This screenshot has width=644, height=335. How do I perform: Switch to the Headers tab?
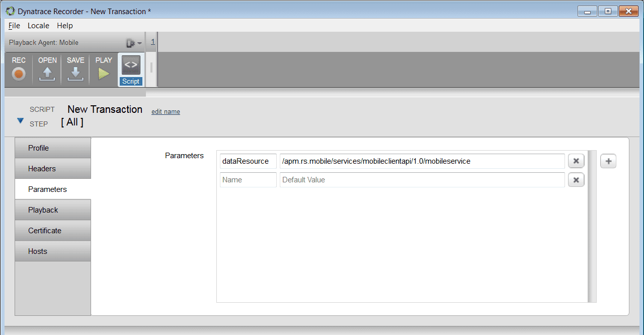click(x=53, y=169)
